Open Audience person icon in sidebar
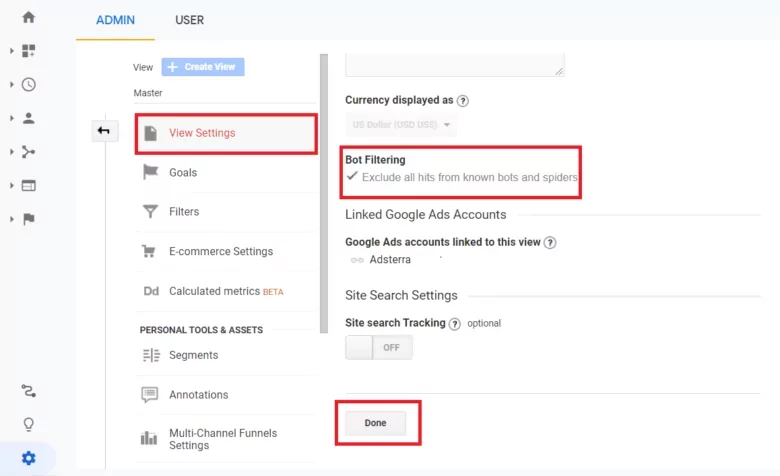This screenshot has height=476, width=780. pyautogui.click(x=28, y=118)
